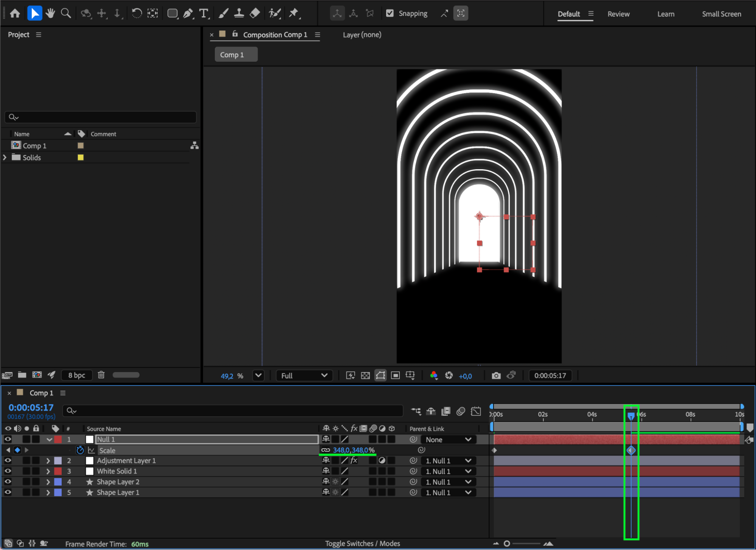The image size is (756, 550).
Task: Click the Take Snapshot camera icon
Action: point(496,375)
